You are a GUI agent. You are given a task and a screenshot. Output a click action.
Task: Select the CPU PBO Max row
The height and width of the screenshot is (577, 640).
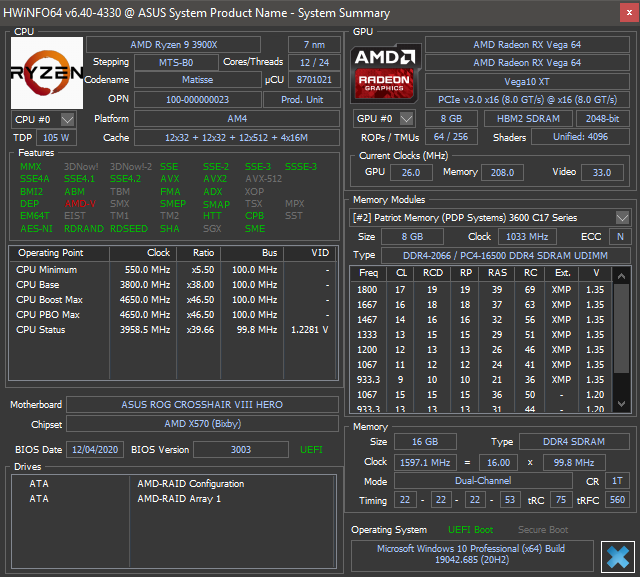(x=173, y=315)
